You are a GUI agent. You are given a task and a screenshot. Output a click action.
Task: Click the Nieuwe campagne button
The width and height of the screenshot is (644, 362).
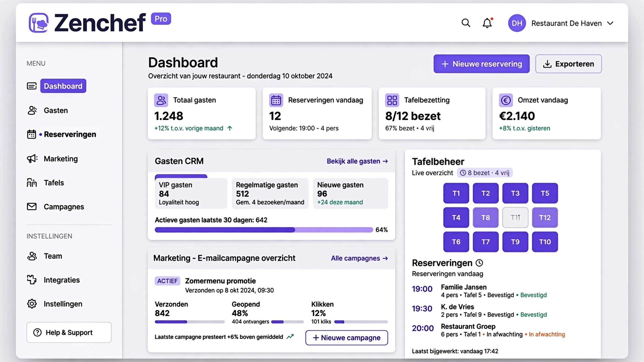(347, 338)
